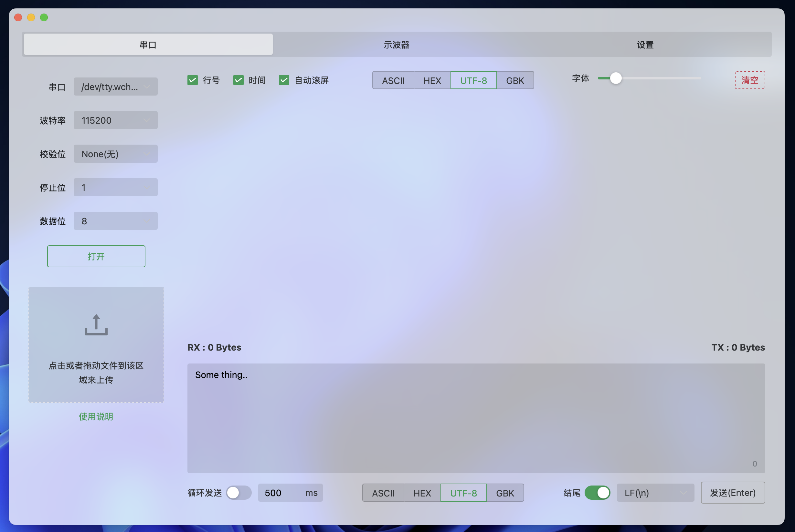This screenshot has width=795, height=532.
Task: Select GBK encoding for received data
Action: [515, 80]
